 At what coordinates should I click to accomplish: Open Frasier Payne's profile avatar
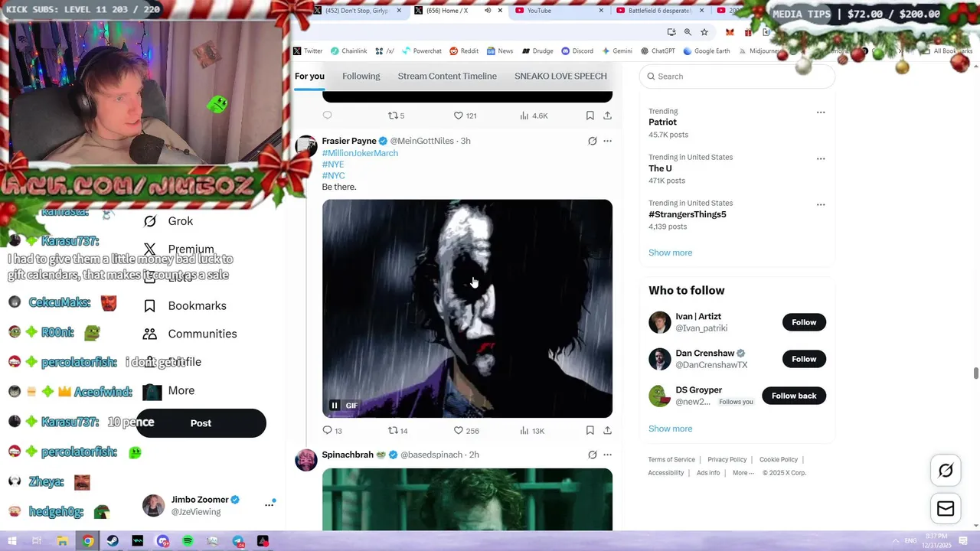pyautogui.click(x=306, y=146)
